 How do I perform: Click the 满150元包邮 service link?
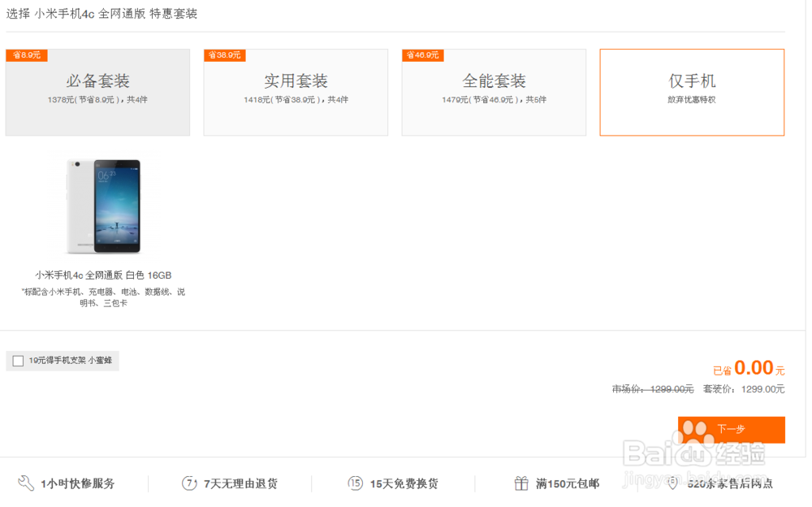569,483
